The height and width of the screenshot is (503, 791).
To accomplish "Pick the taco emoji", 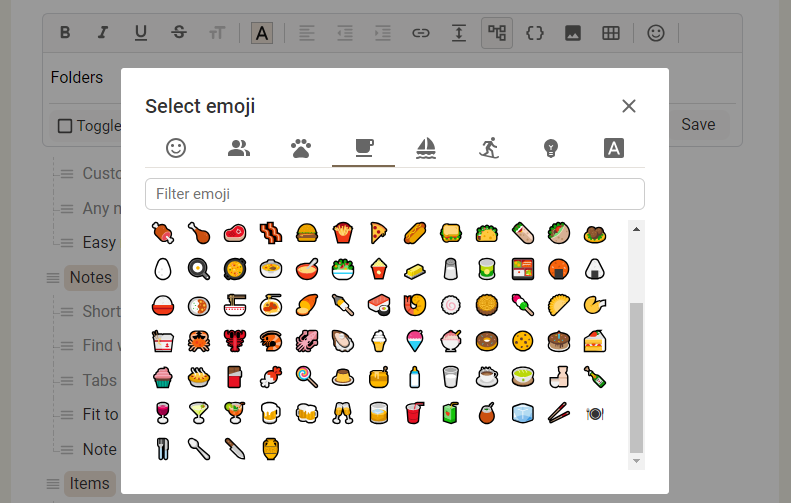I will (x=487, y=233).
